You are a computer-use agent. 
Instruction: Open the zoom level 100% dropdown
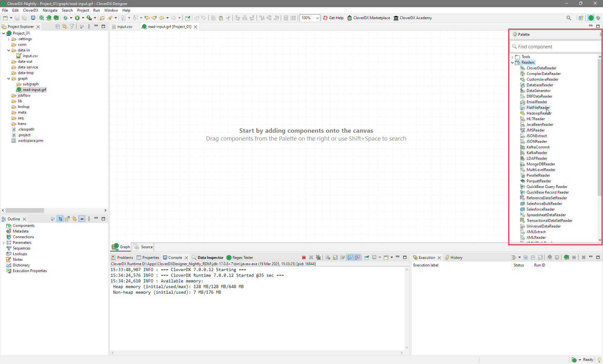(317, 18)
